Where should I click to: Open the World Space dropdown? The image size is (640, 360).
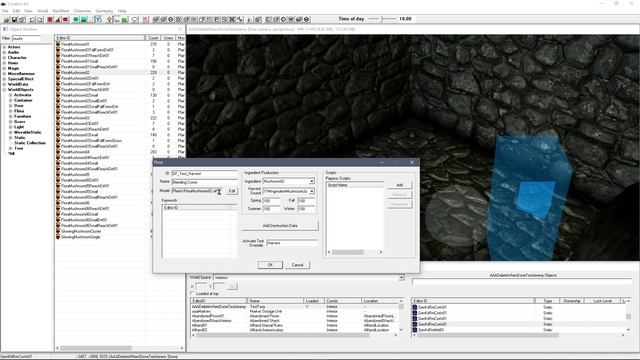tap(401, 278)
